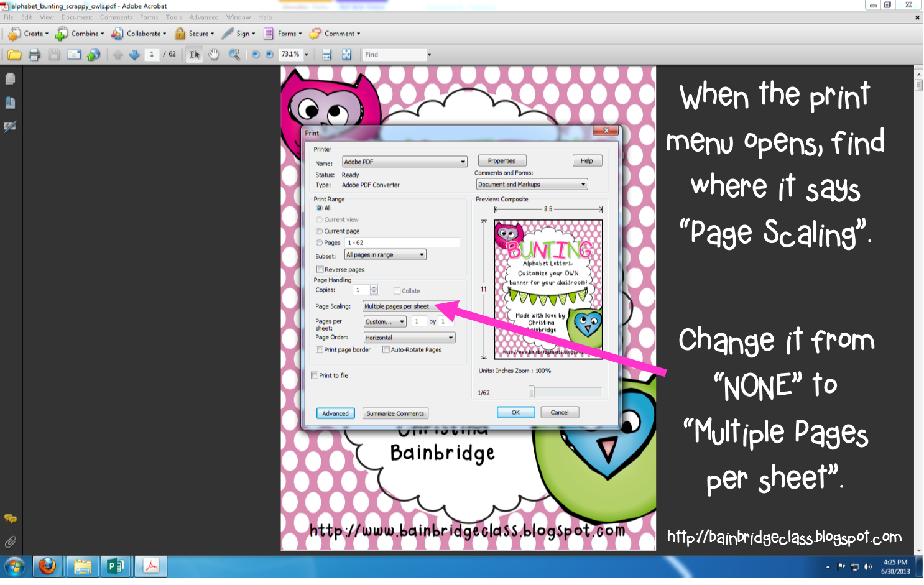Open the Secure task menu
The width and height of the screenshot is (924, 585).
(194, 34)
